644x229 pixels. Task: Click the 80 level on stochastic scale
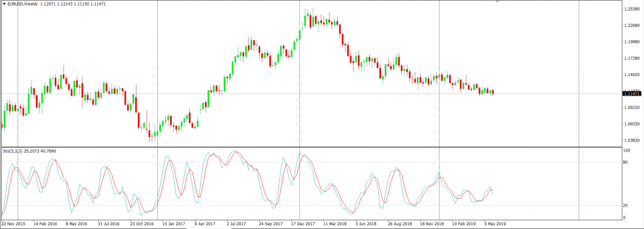click(626, 162)
